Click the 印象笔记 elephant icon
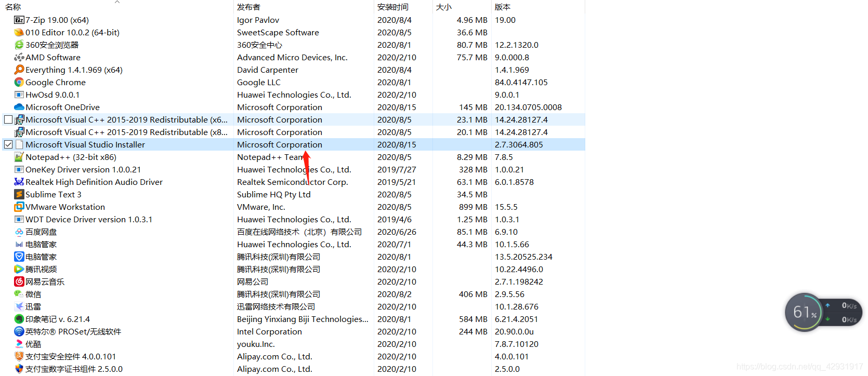 click(x=19, y=319)
